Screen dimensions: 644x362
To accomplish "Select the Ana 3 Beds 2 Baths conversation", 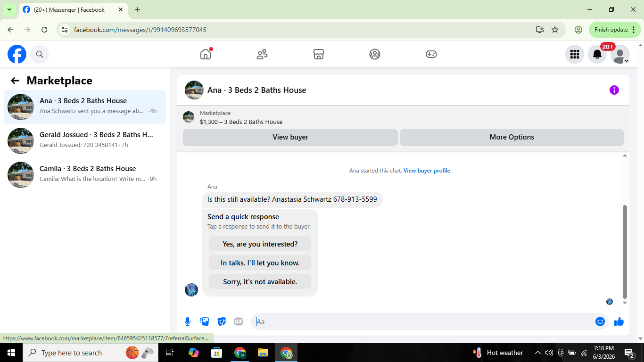I will 85,107.
